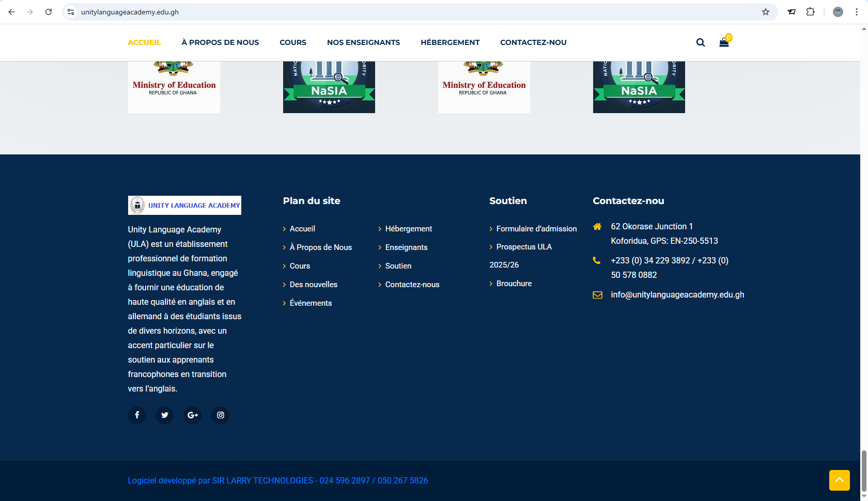Reload the page
The image size is (868, 501).
(49, 12)
